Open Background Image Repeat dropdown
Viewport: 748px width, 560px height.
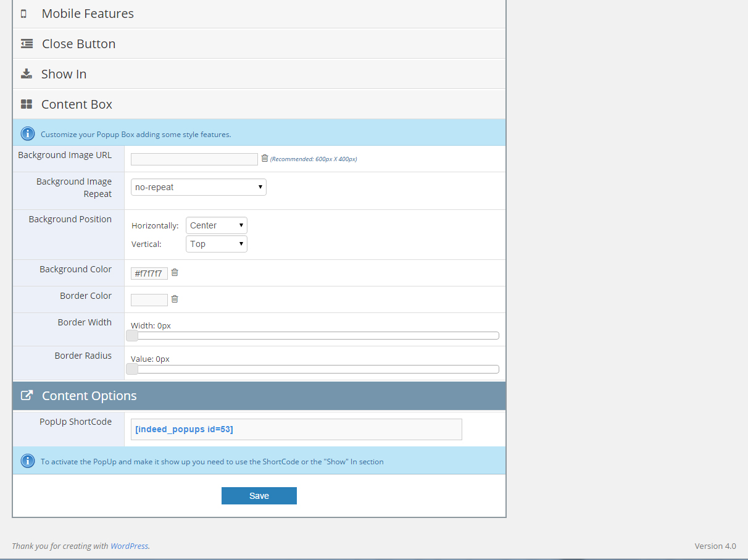click(x=198, y=187)
